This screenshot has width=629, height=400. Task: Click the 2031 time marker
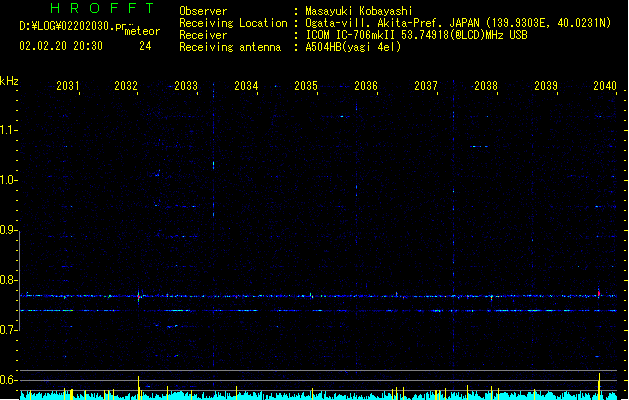tap(67, 86)
